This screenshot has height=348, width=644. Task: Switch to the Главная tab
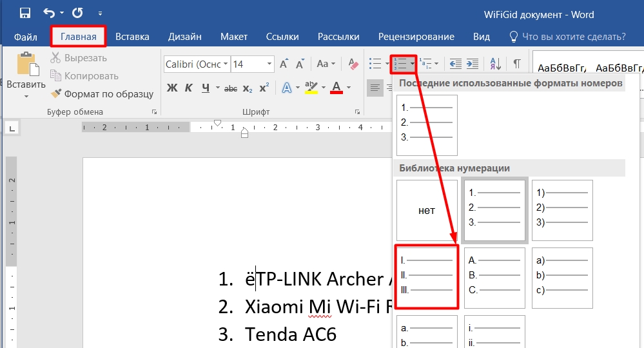(x=79, y=37)
